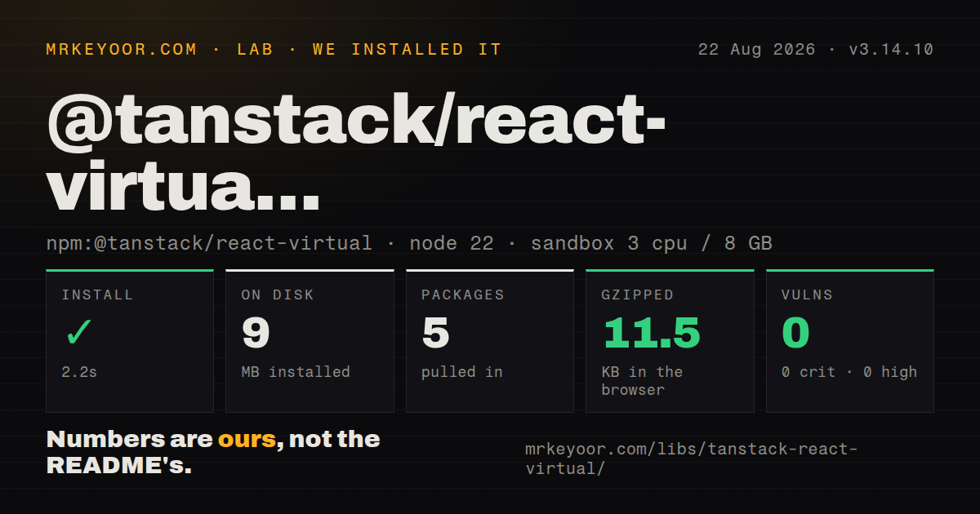Click the PACKAGES card label
980x514 pixels.
click(x=463, y=295)
